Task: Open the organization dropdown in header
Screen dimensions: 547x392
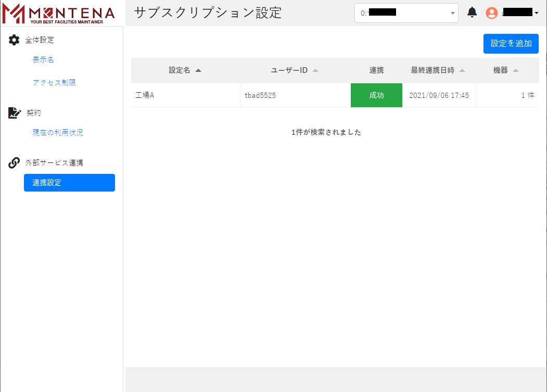Action: coord(406,13)
